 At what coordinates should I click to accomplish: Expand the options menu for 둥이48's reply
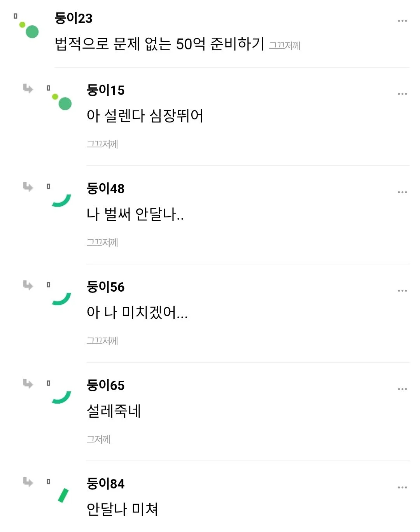[x=402, y=192]
